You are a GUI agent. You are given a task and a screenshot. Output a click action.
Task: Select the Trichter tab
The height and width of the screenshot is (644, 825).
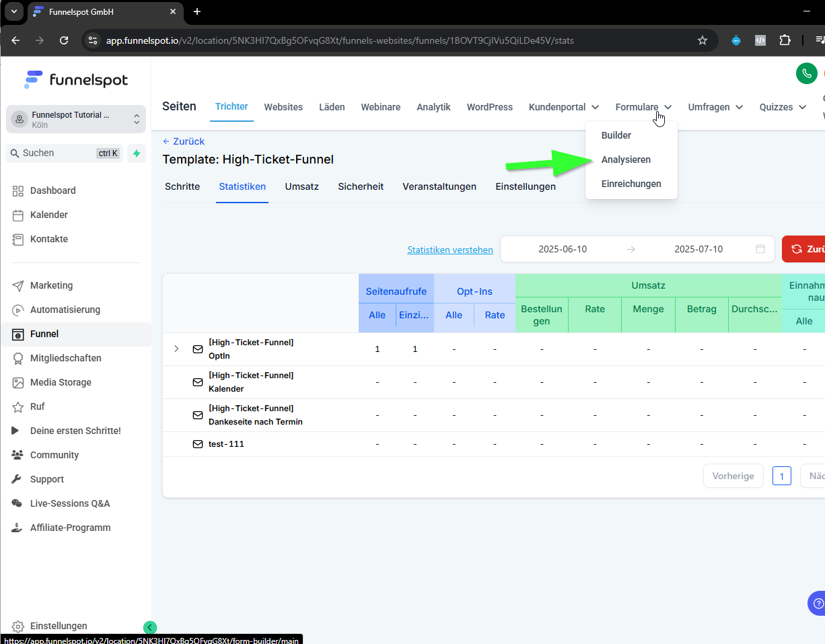(231, 106)
